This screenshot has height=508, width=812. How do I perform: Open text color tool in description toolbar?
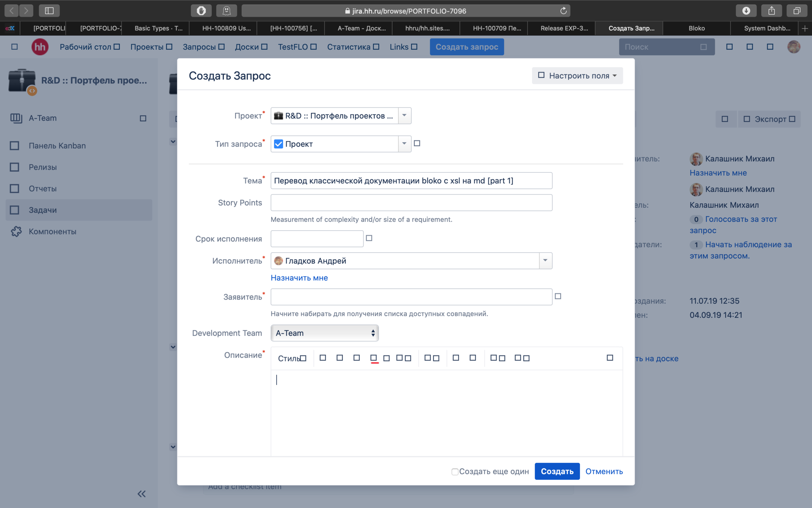point(374,358)
